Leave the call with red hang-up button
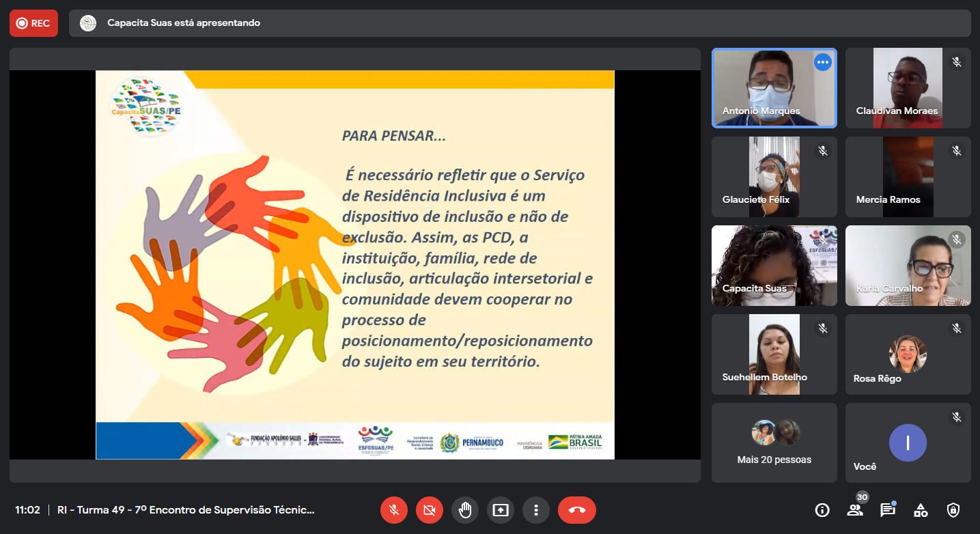The height and width of the screenshot is (534, 980). pos(577,510)
